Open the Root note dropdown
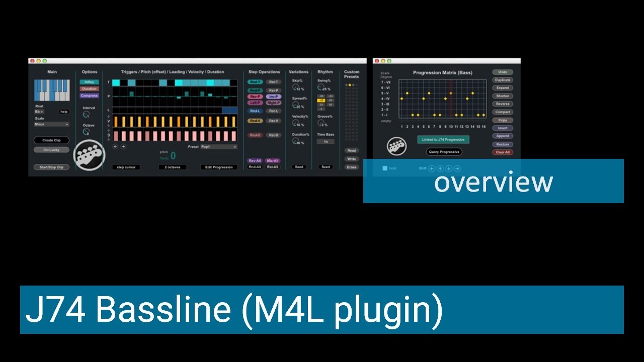 point(39,112)
